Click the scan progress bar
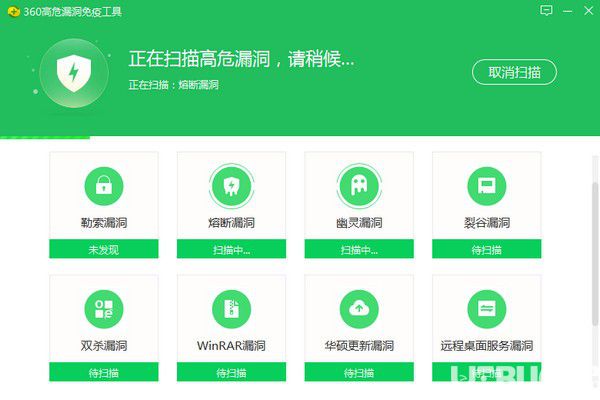This screenshot has height=400, width=600. (x=45, y=137)
